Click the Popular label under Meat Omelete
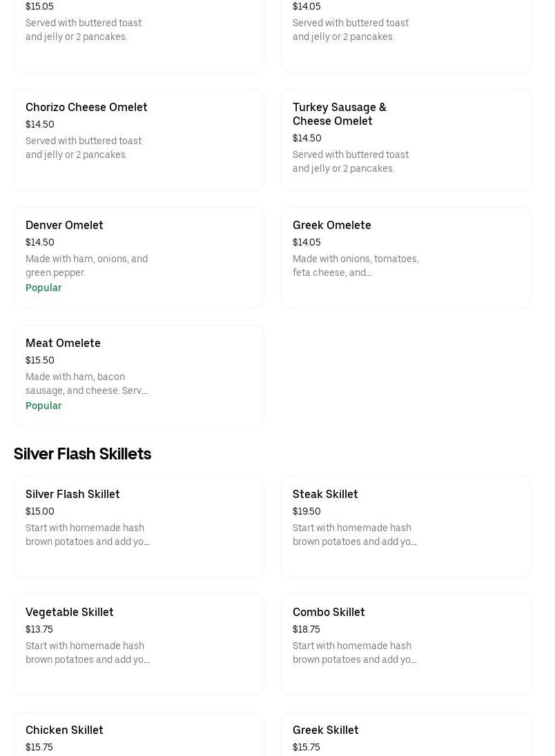This screenshot has height=756, width=555. 43,406
